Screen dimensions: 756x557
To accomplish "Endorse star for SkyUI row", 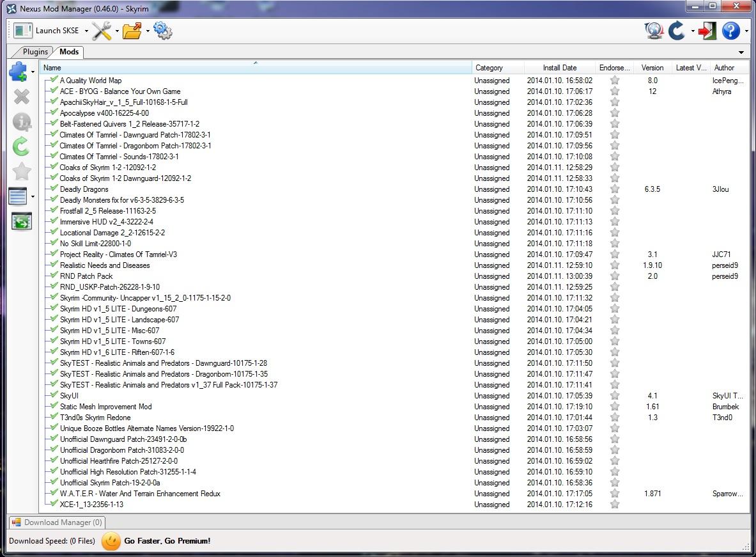I will 615,396.
